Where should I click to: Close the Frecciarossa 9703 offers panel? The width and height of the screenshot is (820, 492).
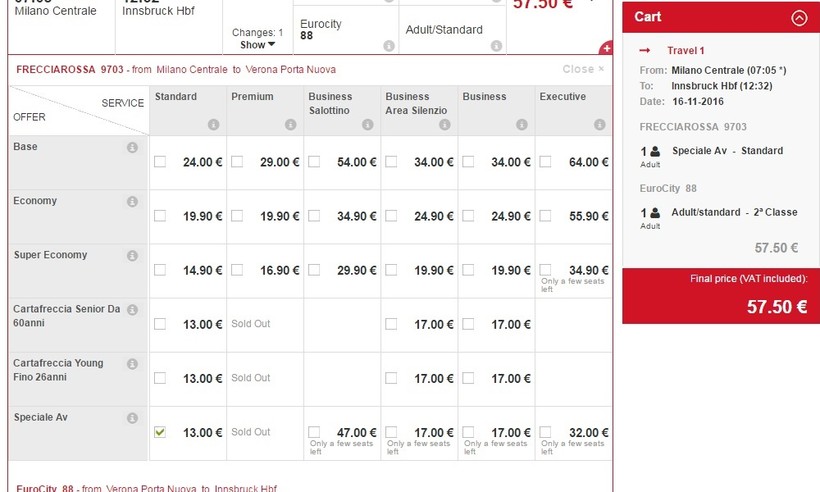(583, 69)
